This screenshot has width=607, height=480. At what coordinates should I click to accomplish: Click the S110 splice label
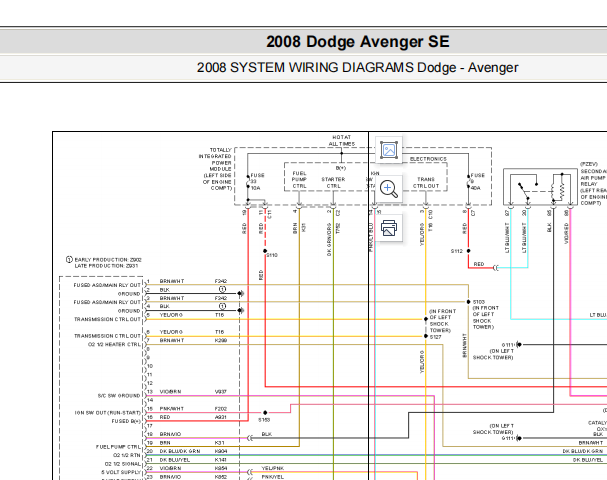pos(272,255)
